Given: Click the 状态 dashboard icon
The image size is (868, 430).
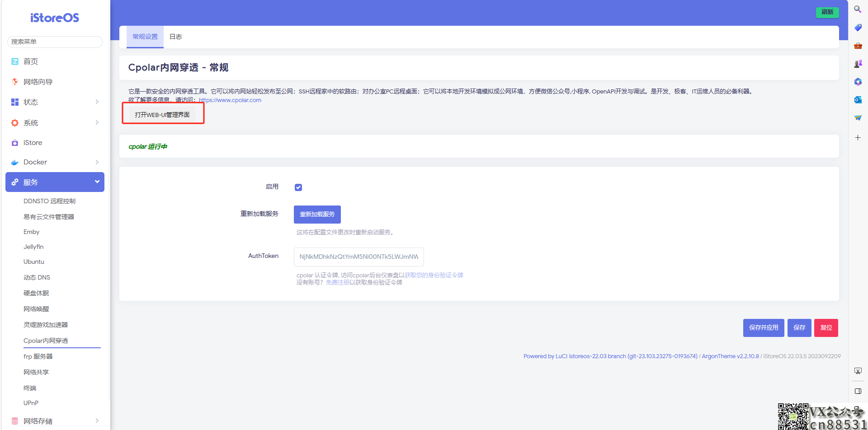Looking at the screenshot, I should pyautogui.click(x=15, y=102).
